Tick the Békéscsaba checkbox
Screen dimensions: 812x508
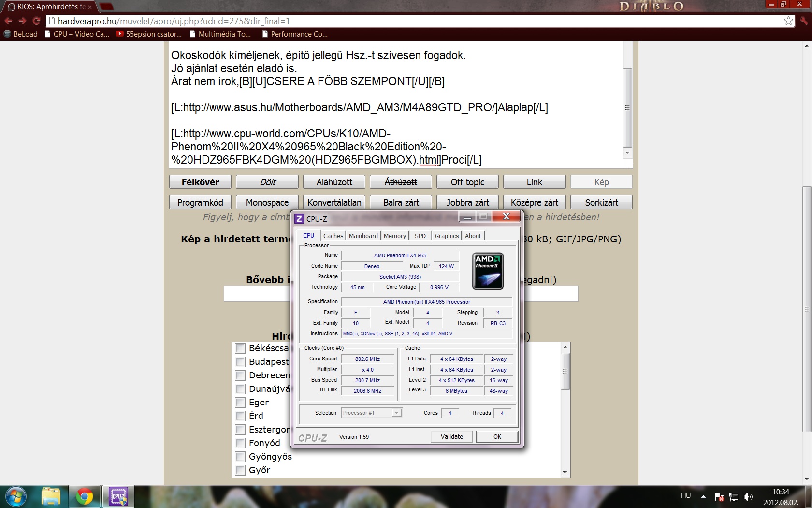point(240,348)
